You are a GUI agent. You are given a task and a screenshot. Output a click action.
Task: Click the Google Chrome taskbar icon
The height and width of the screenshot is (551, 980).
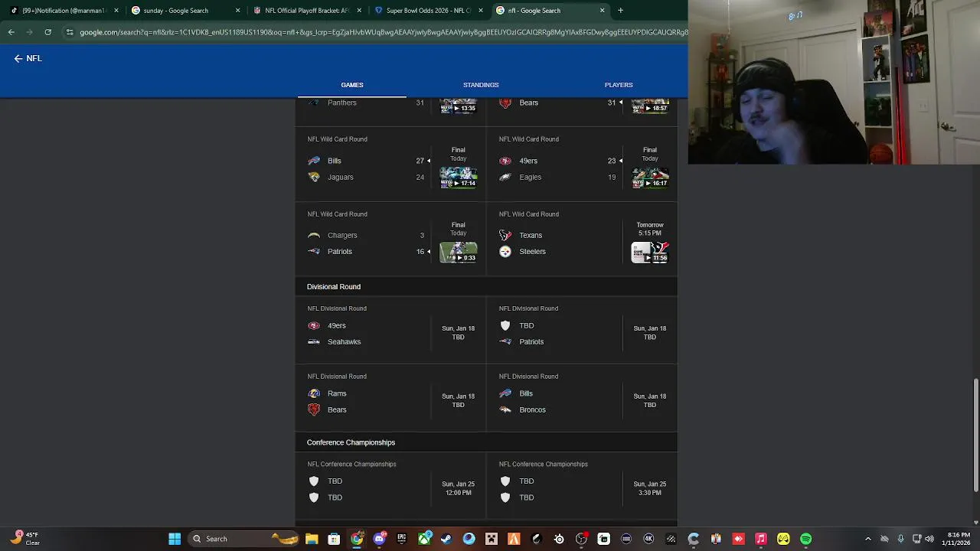pos(357,539)
